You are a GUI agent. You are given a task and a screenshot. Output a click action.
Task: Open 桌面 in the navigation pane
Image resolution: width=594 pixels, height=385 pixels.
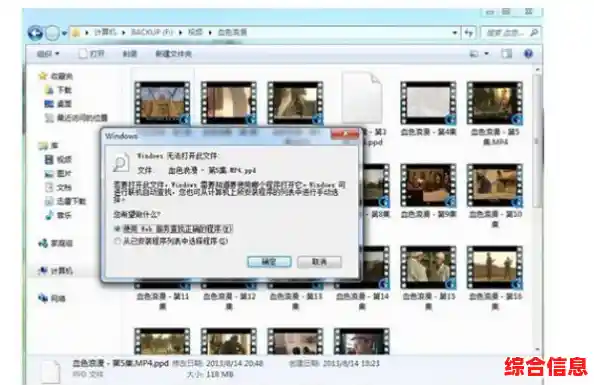pos(58,104)
